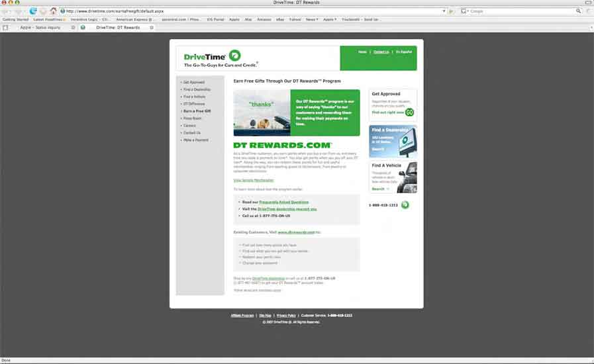Click the En Español link in header
Viewport: 594px width, 364px height.
404,52
